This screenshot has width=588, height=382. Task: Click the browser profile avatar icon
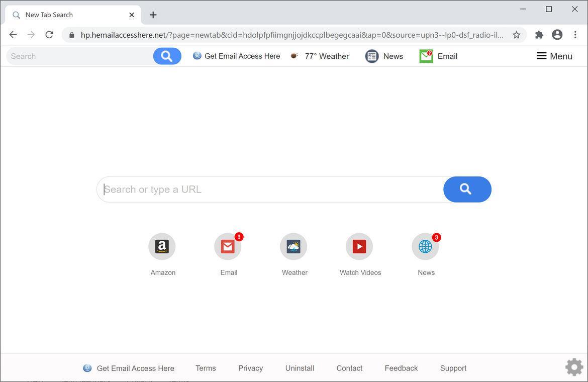click(x=557, y=35)
